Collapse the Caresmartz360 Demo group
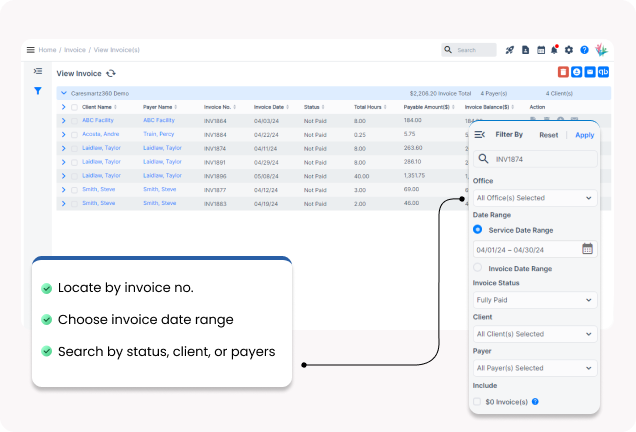The image size is (636, 432). coord(64,93)
